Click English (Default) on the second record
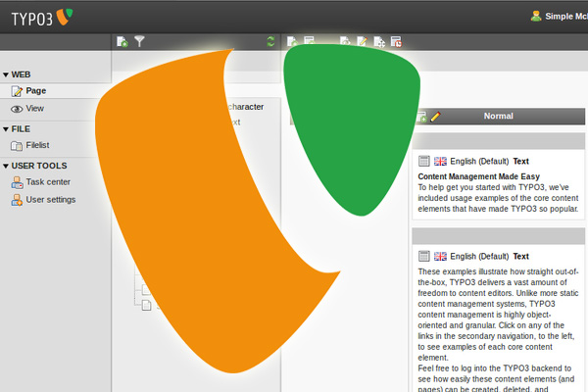This screenshot has width=588, height=392. pos(479,257)
